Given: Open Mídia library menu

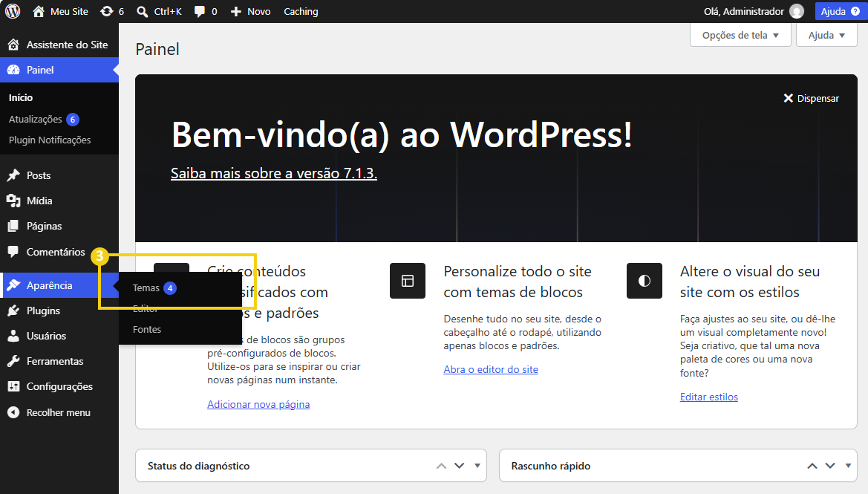Looking at the screenshot, I should tap(59, 201).
